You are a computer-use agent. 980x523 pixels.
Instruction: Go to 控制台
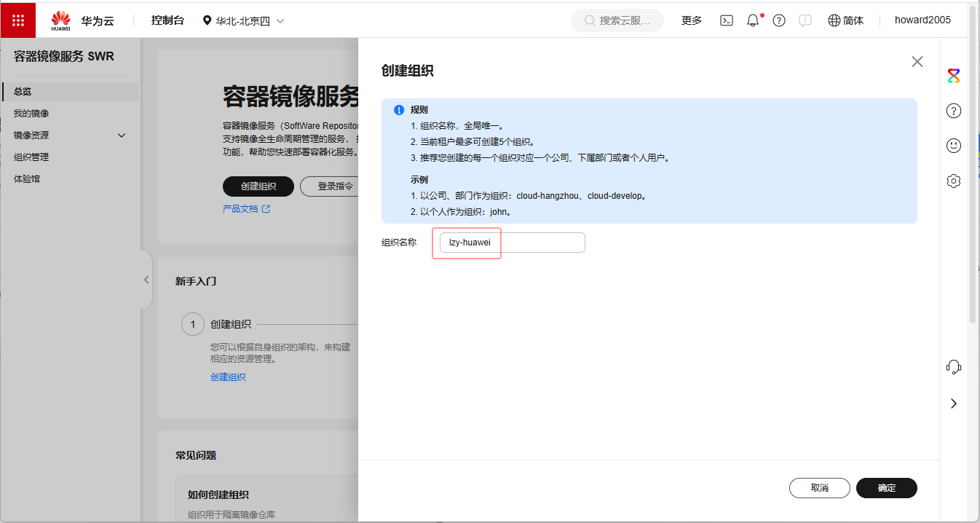click(x=167, y=20)
